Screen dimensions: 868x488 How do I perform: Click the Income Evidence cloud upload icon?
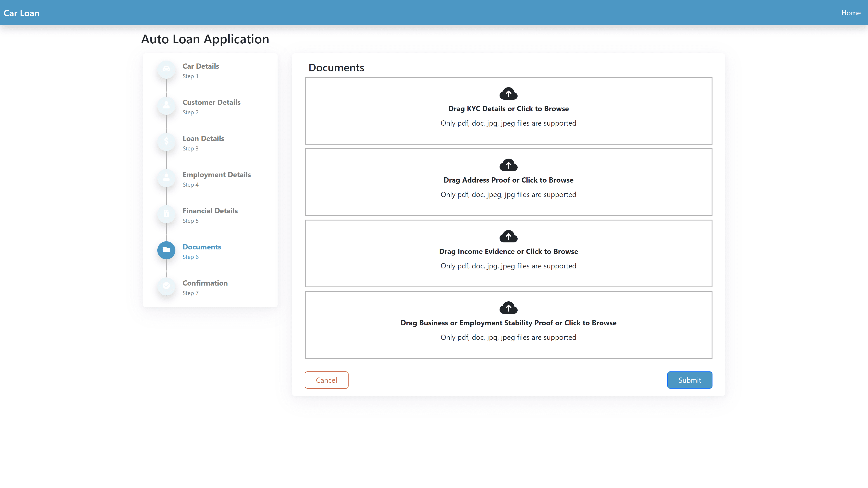(508, 236)
